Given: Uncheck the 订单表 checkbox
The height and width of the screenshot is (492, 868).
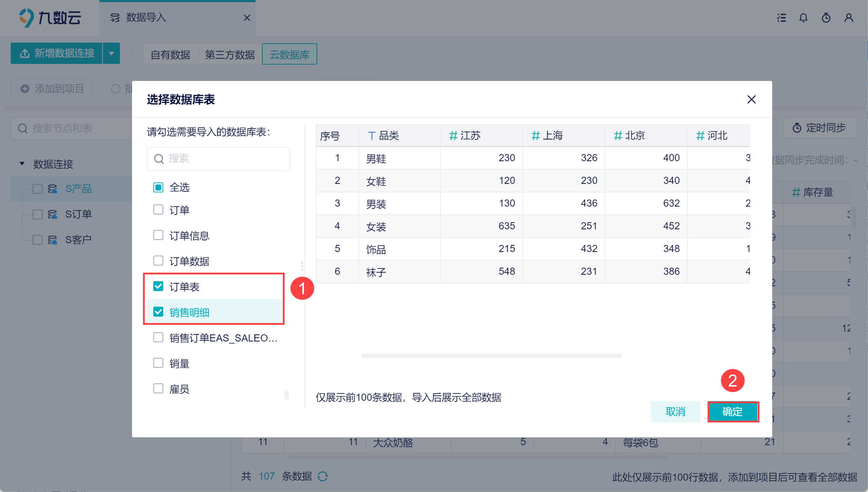Looking at the screenshot, I should coord(158,286).
